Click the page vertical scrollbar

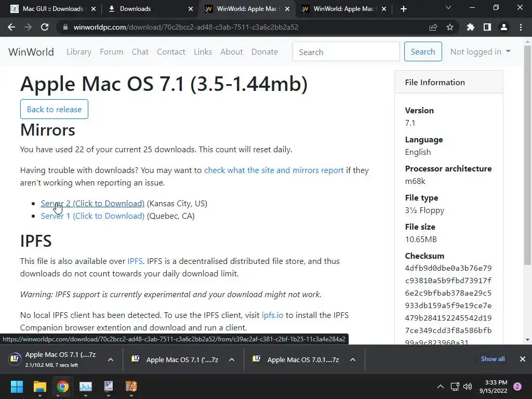tap(527, 155)
